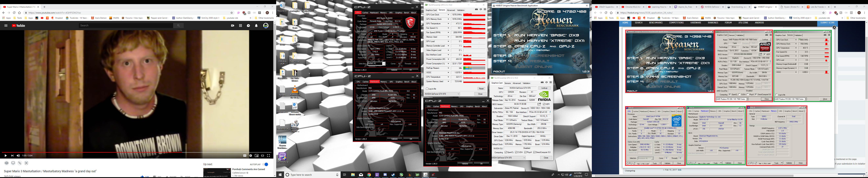Click Reset in GPU-Z Sensors window

click(x=481, y=89)
